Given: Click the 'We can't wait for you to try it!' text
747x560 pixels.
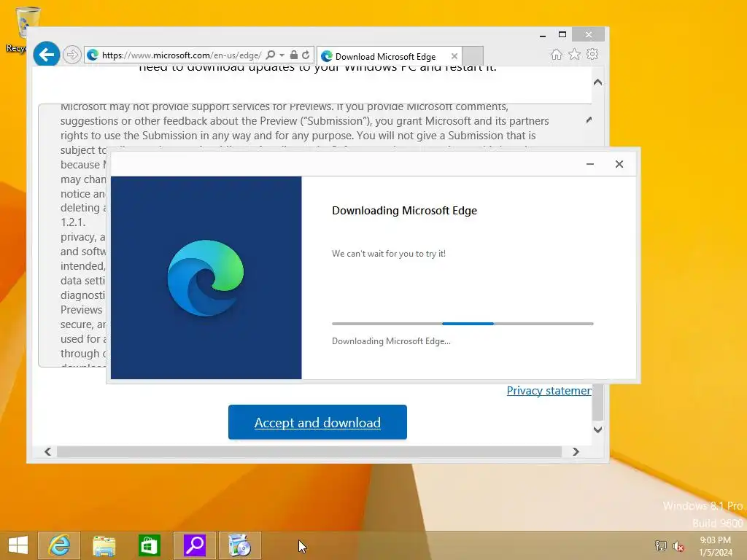Looking at the screenshot, I should pyautogui.click(x=389, y=253).
